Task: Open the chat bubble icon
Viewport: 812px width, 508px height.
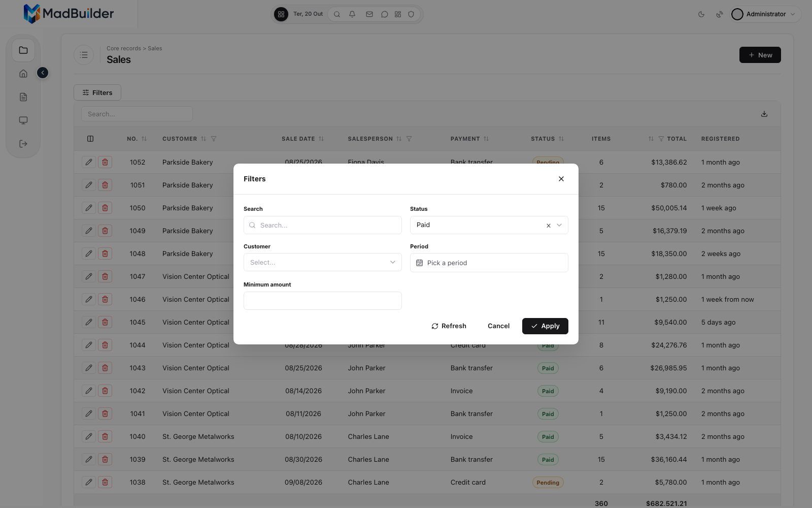Action: coord(385,14)
